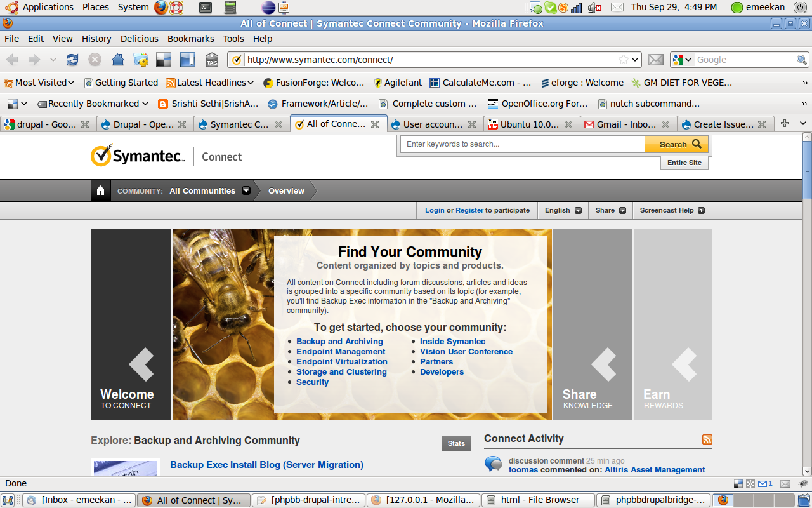
Task: Switch to the User account tab
Action: [x=435, y=124]
